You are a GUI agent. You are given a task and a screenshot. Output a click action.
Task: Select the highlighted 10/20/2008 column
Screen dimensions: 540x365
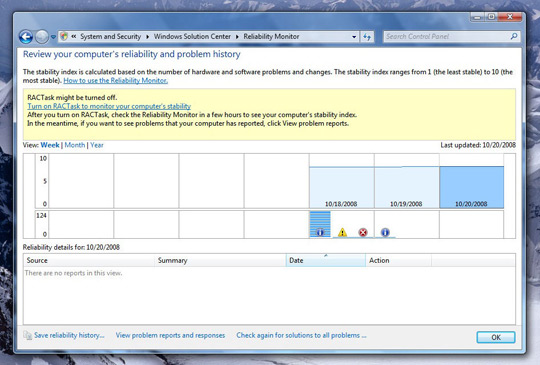471,187
